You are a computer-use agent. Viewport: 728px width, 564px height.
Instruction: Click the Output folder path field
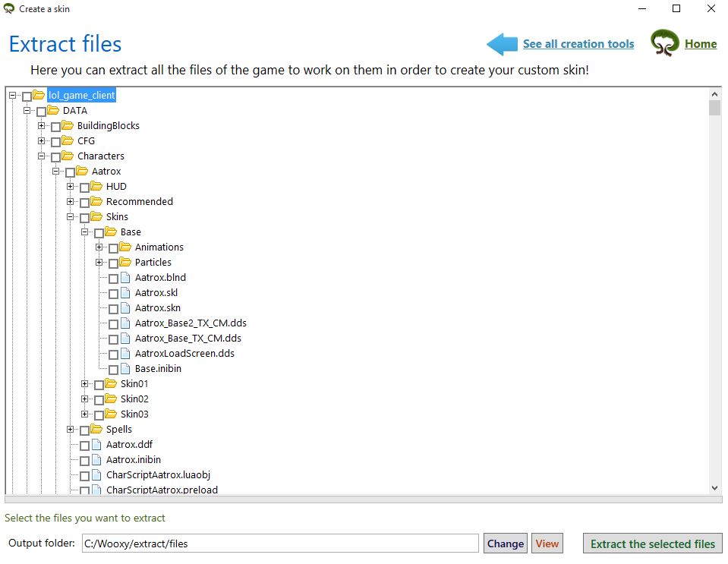click(279, 544)
